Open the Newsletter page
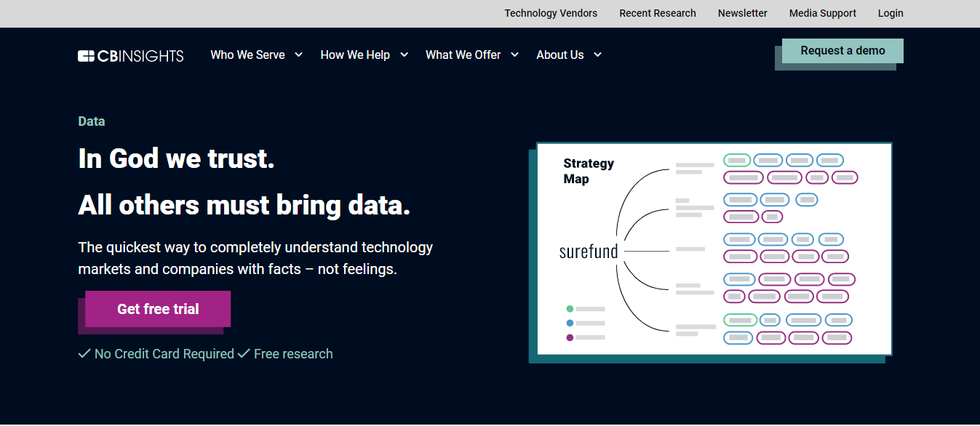The width and height of the screenshot is (980, 426). pos(742,13)
